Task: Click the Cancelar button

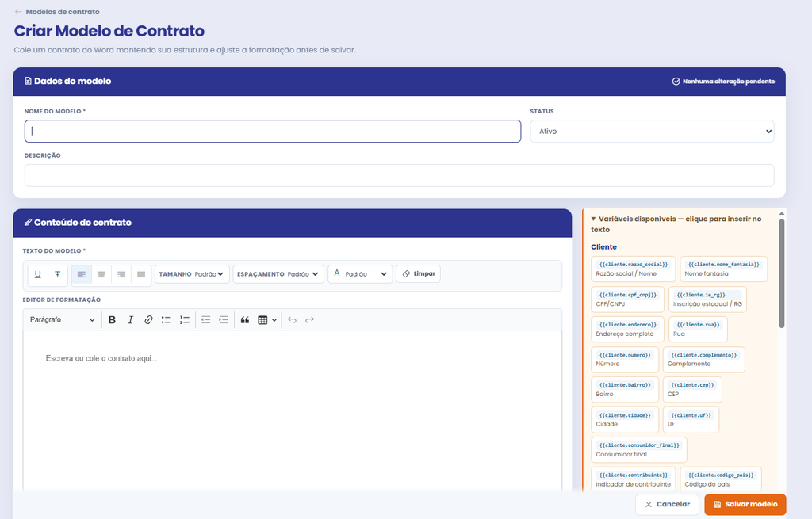Action: point(667,504)
